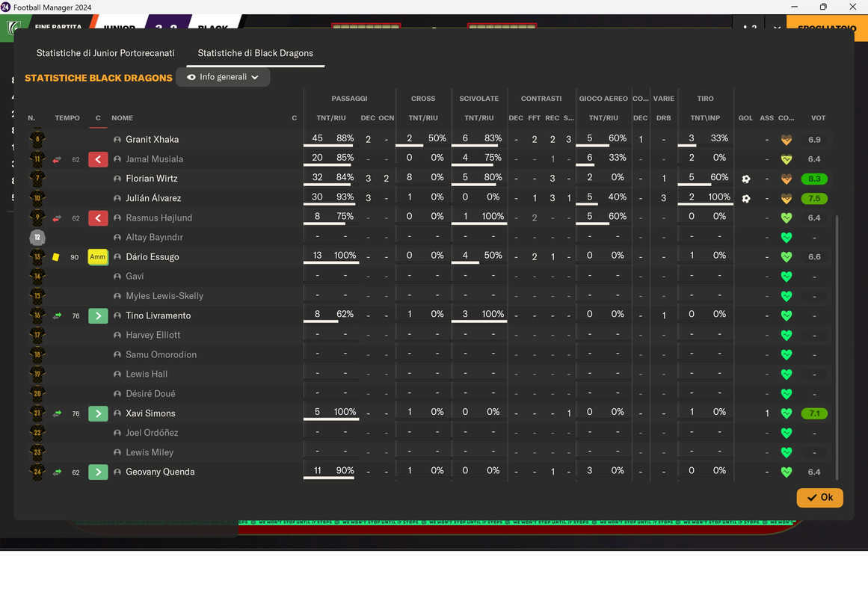868x598 pixels.
Task: Click the yellow card icon beside Dário Essugo
Action: click(x=56, y=257)
